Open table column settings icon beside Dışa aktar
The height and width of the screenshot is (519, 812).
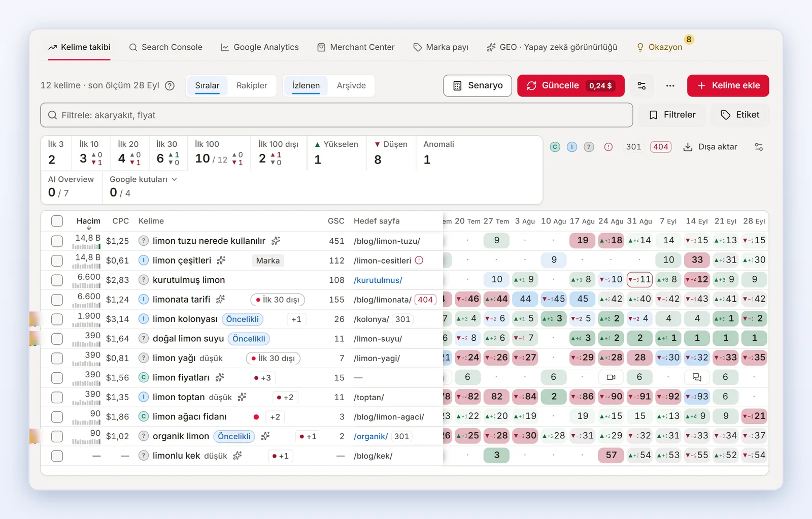tap(759, 147)
